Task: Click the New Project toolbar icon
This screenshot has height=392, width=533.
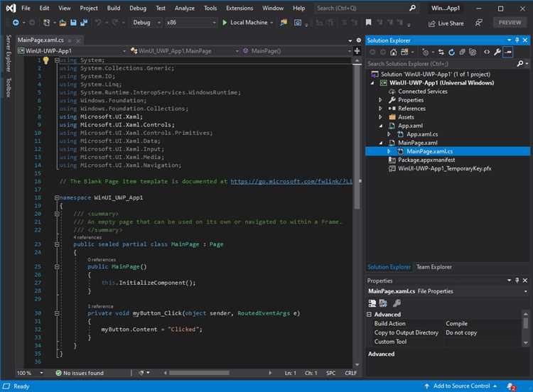Action: (x=47, y=23)
